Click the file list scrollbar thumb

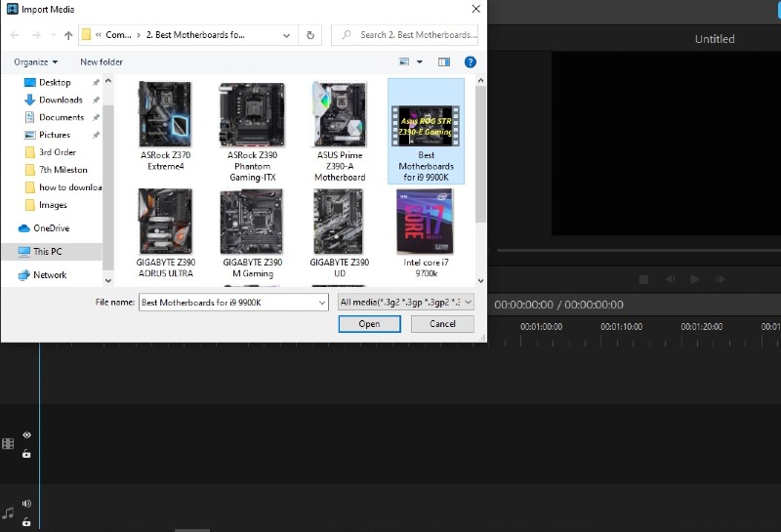pos(480,154)
